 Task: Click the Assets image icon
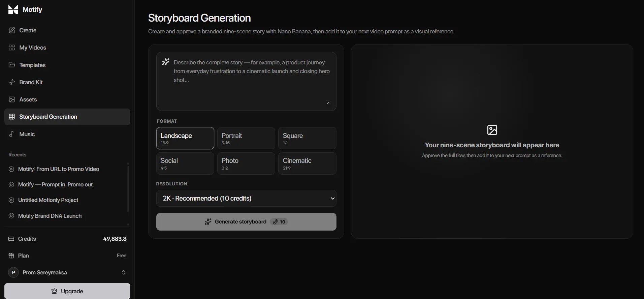pos(12,99)
